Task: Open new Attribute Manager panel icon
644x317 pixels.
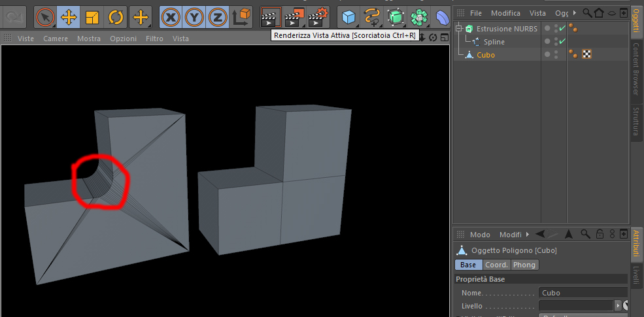Action: coord(624,234)
